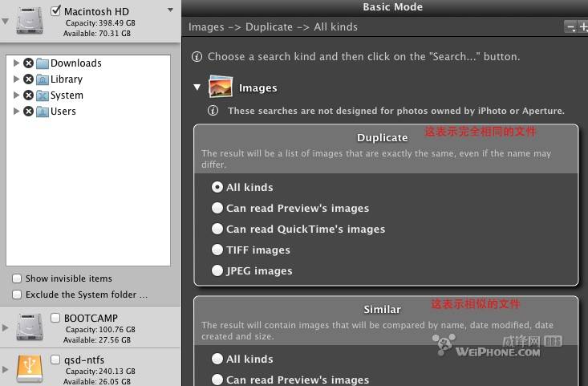Enable Show invisible items checkbox

click(17, 278)
